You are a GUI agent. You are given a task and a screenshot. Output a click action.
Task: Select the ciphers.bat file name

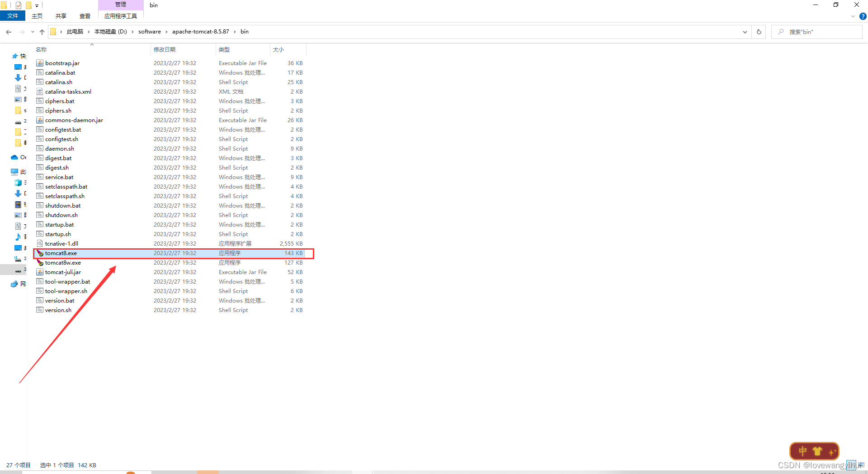coord(60,101)
